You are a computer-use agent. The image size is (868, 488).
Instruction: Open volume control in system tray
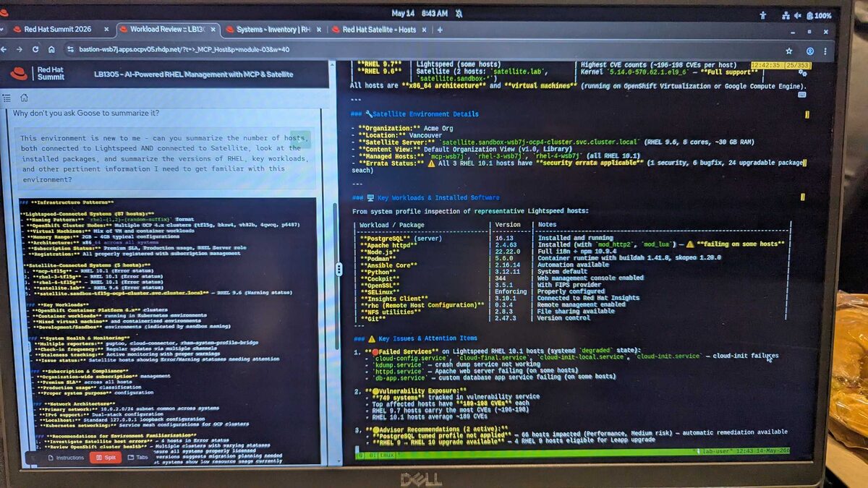click(x=797, y=14)
